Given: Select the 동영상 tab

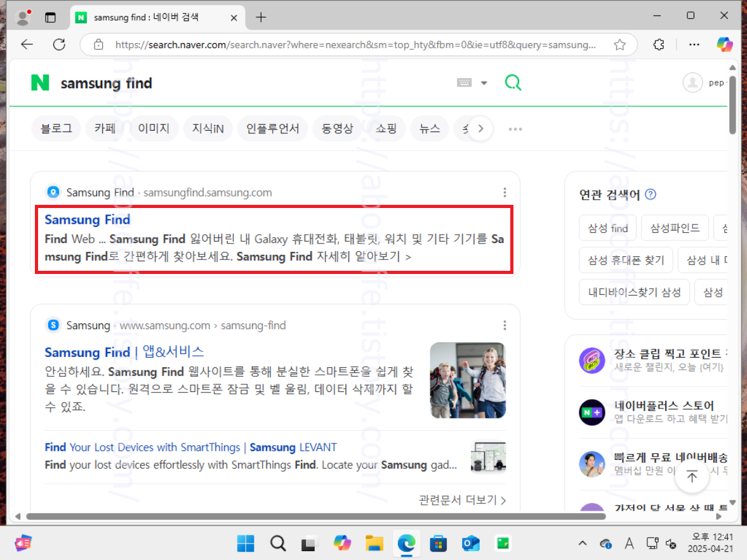Looking at the screenshot, I should (337, 129).
